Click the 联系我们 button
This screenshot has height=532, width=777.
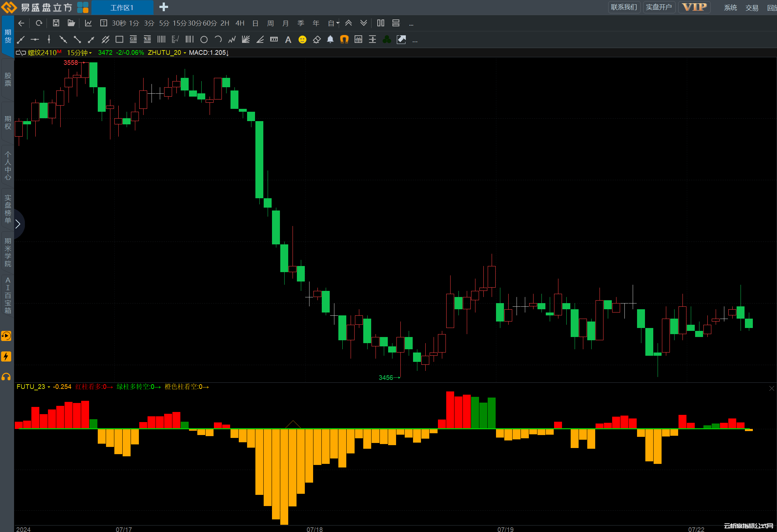pos(624,7)
